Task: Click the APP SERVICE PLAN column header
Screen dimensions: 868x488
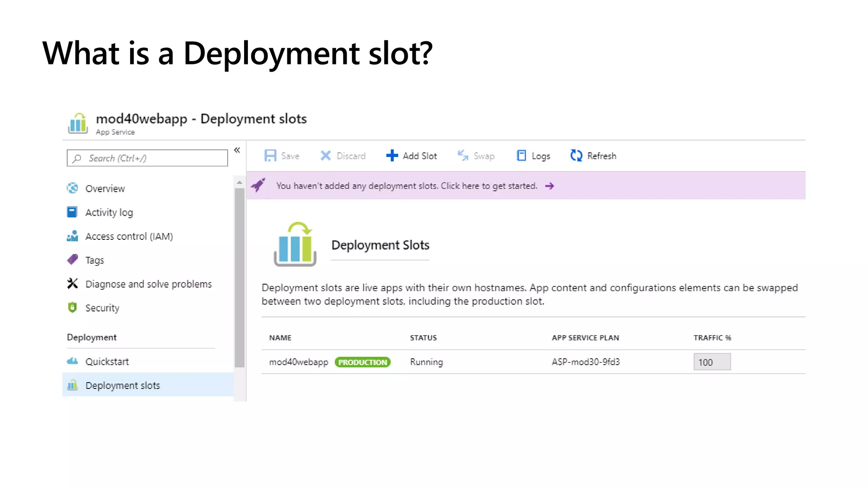Action: point(585,338)
